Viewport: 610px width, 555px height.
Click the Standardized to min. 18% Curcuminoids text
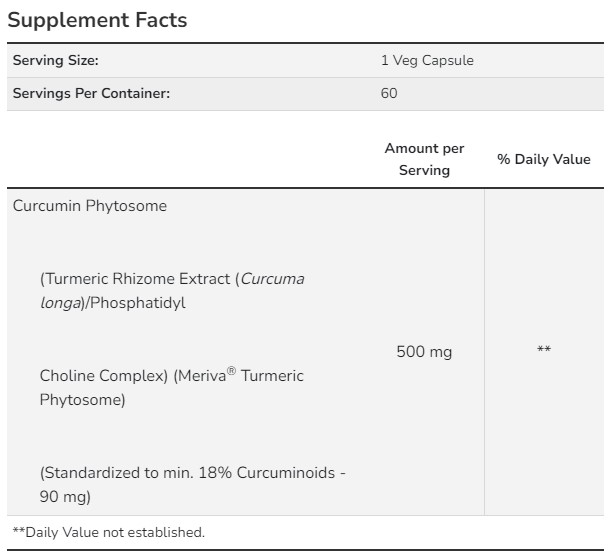[x=193, y=473]
